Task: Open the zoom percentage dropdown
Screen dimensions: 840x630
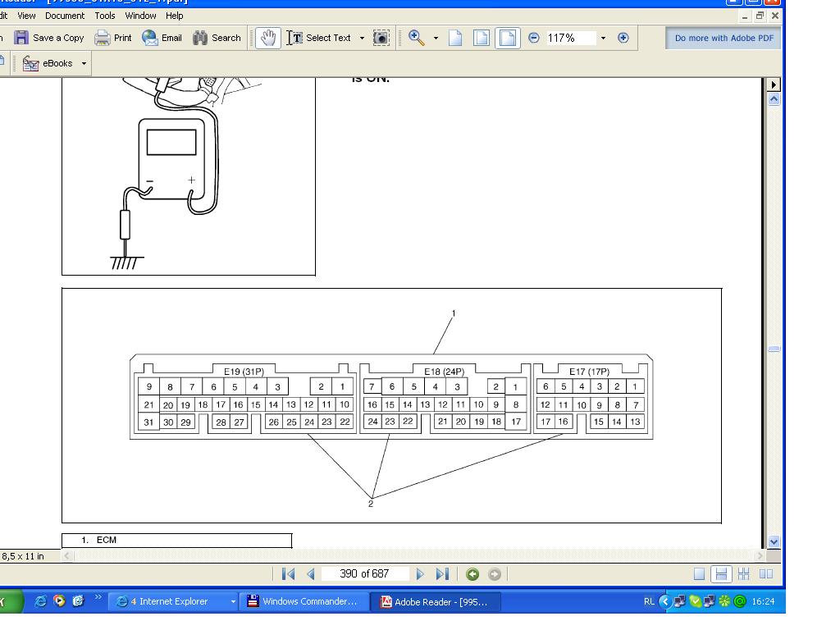Action: click(603, 38)
